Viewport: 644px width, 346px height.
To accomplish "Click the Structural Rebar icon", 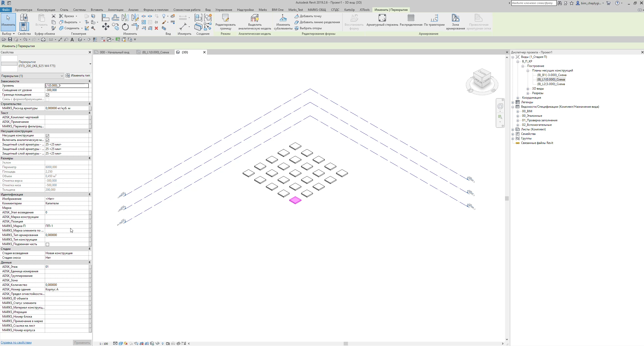I will pyautogui.click(x=382, y=18).
